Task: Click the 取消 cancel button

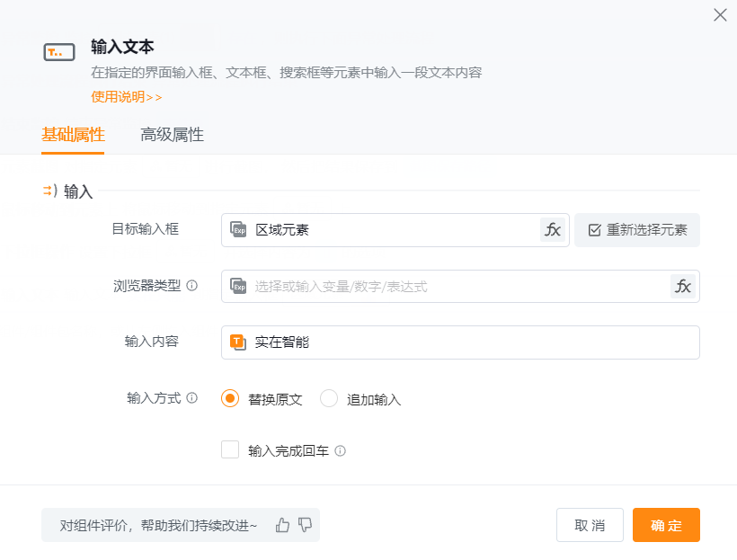Action: coord(590,526)
